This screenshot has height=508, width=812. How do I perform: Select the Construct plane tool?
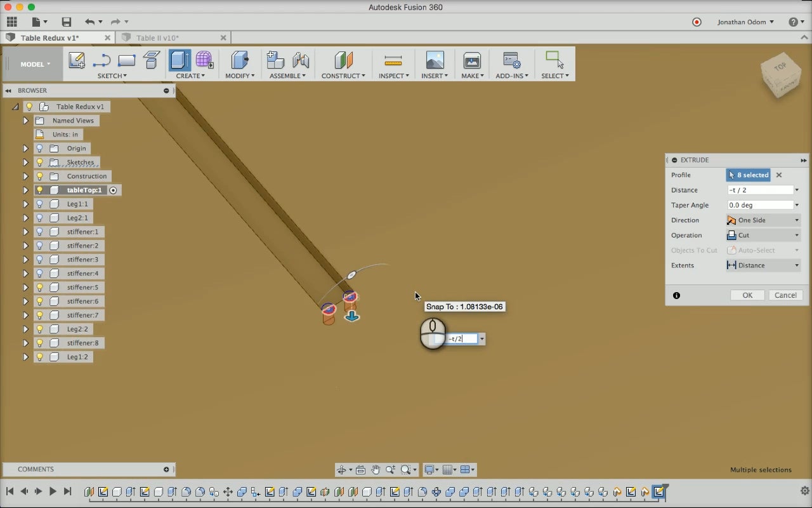[x=343, y=60]
